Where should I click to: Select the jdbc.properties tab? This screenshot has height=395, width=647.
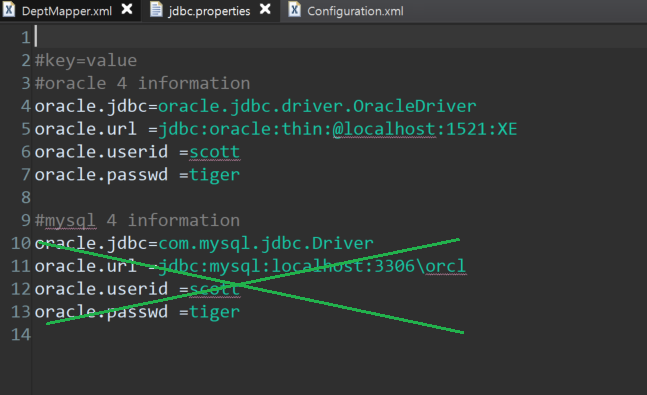pos(209,11)
